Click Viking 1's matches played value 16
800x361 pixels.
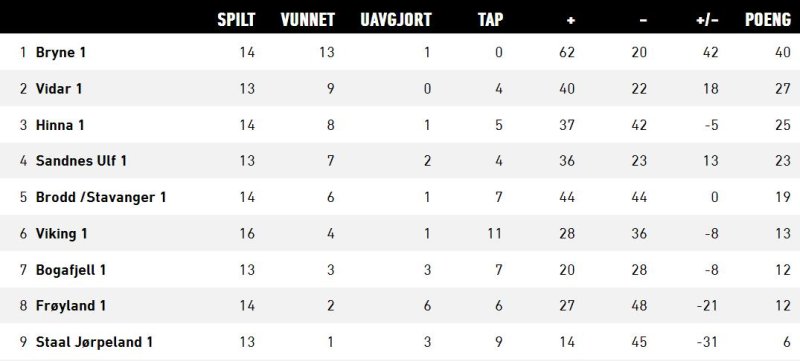pos(247,234)
